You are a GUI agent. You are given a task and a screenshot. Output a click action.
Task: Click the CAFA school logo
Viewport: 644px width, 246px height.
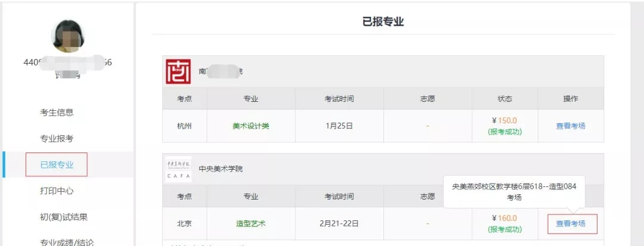[178, 169]
